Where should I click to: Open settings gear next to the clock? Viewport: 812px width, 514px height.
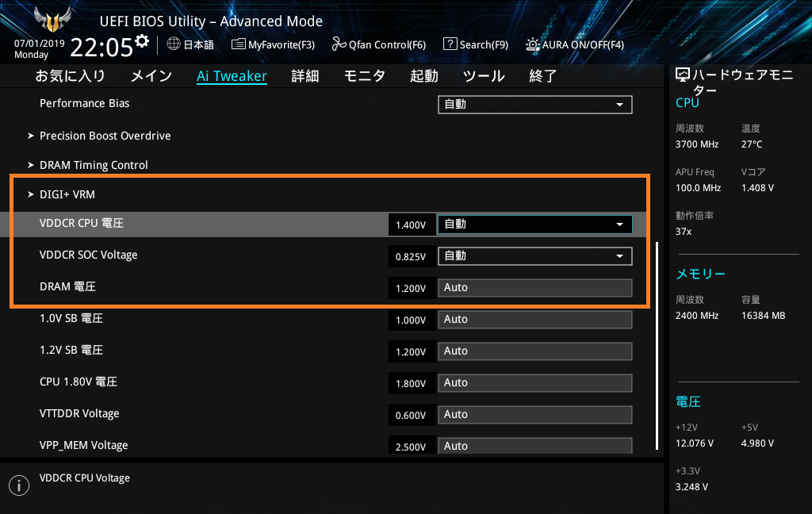(142, 41)
